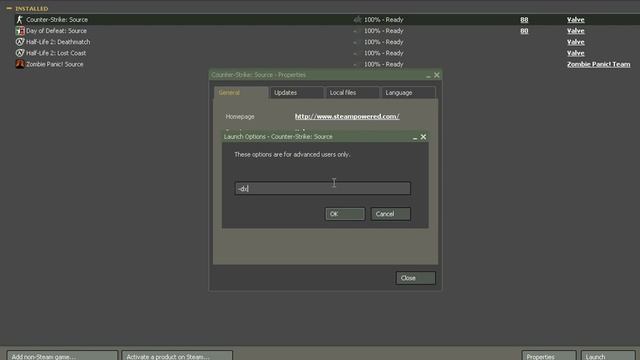Click the Zombie Panic! Source icon
This screenshot has height=360, width=640.
tap(20, 64)
